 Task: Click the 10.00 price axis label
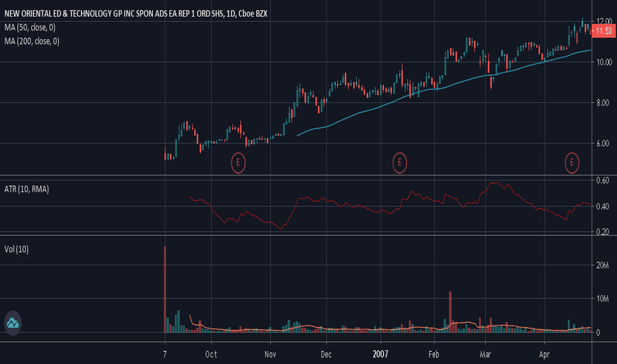pyautogui.click(x=604, y=62)
